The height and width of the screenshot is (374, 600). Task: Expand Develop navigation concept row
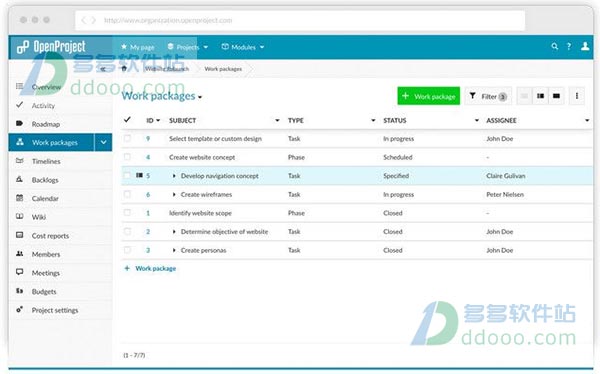(x=174, y=176)
